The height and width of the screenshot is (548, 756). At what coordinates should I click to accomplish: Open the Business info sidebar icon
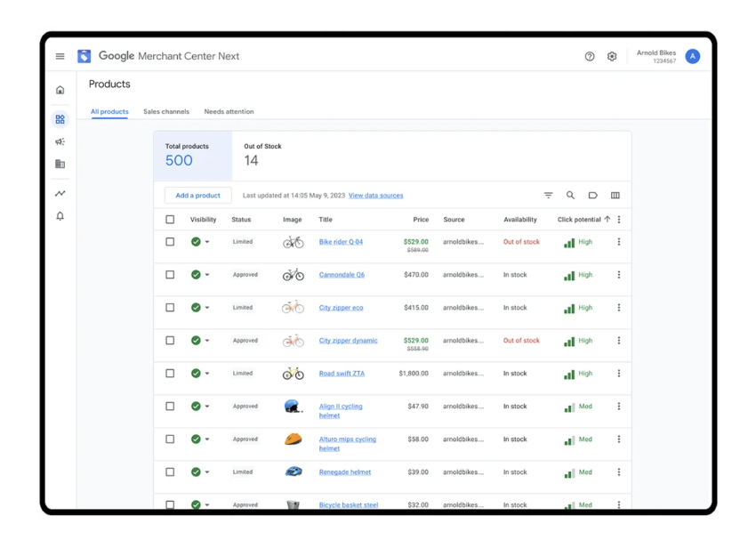[x=60, y=164]
